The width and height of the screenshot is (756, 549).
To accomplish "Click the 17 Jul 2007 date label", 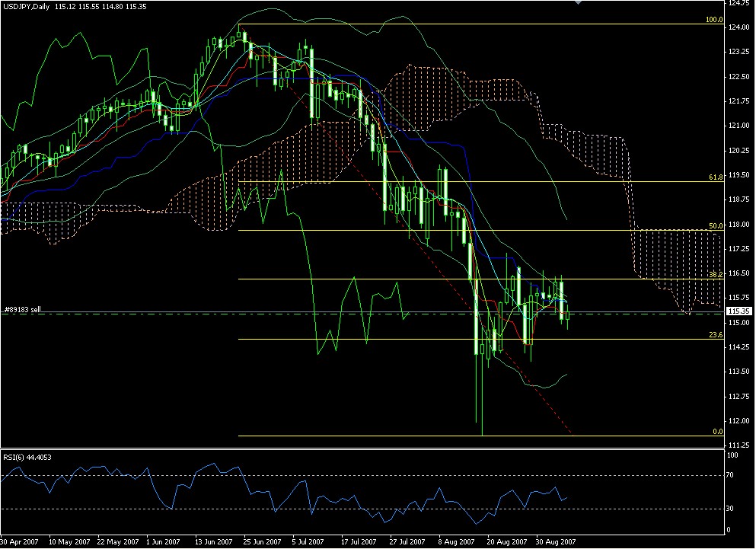I will coord(359,541).
